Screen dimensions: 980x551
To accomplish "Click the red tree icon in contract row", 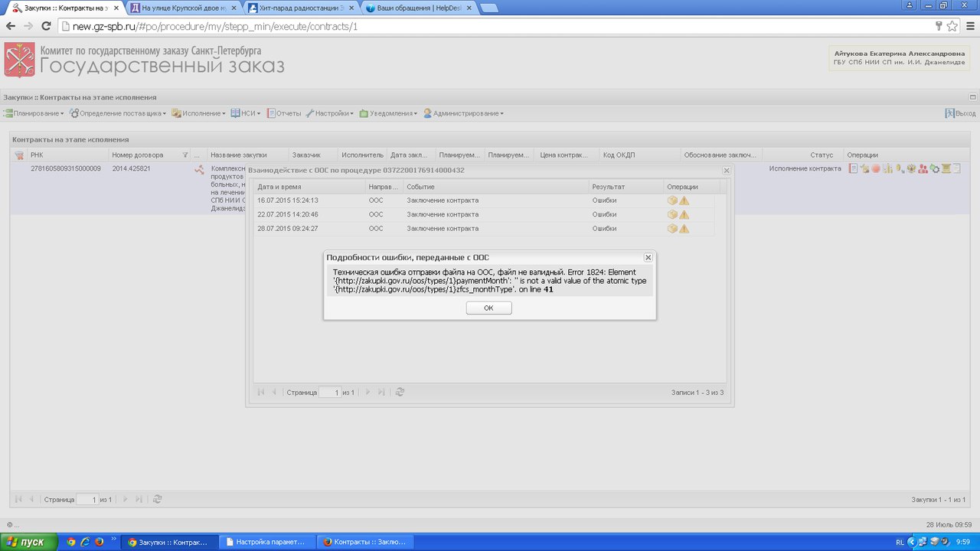I will point(199,170).
